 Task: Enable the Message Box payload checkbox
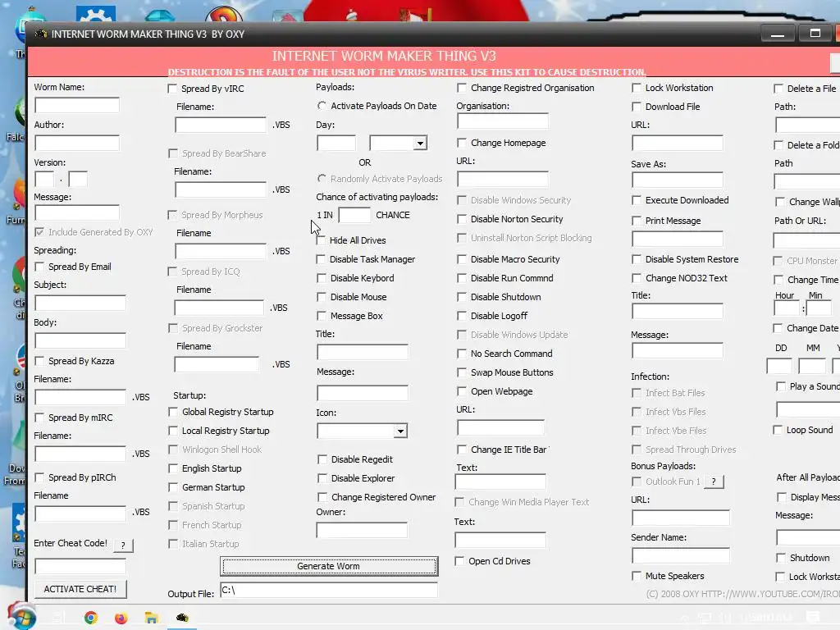[x=321, y=316]
